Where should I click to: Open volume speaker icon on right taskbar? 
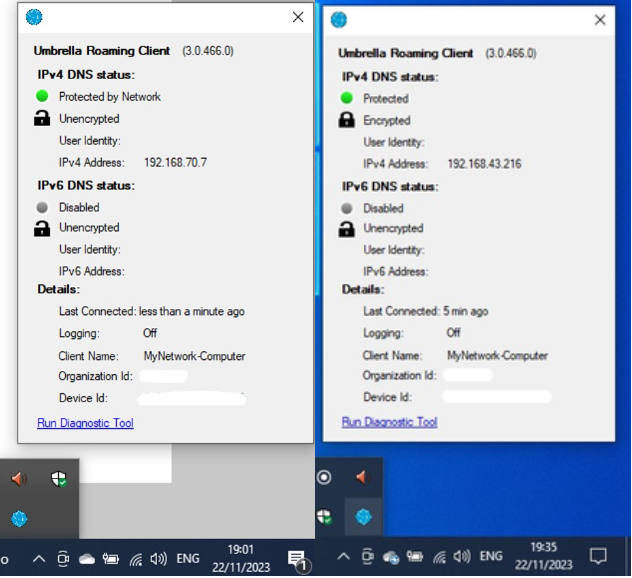coord(462,557)
